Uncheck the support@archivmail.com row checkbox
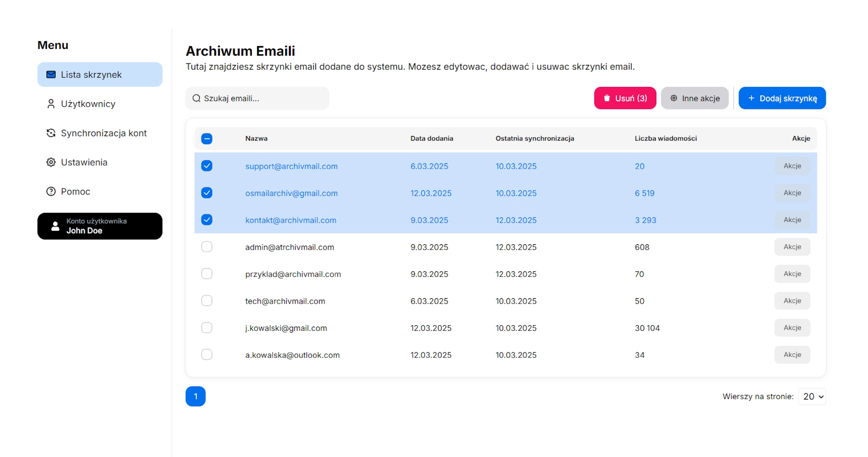Screen dimensions: 868x457 tap(207, 166)
